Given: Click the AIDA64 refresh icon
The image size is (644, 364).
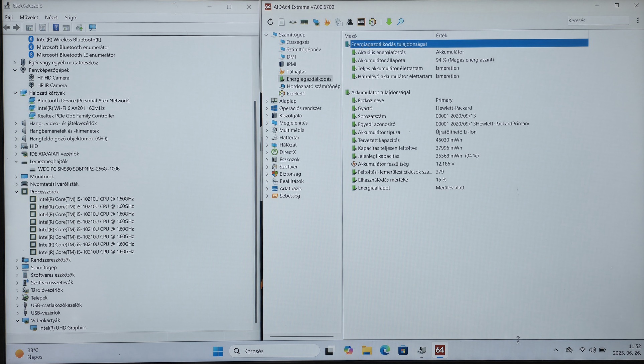Looking at the screenshot, I should pos(270,22).
